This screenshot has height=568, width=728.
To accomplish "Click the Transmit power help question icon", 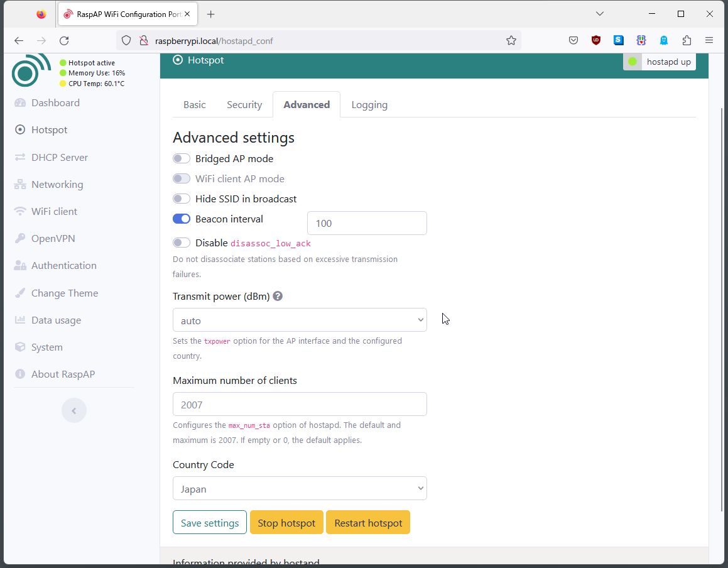I will click(x=278, y=296).
